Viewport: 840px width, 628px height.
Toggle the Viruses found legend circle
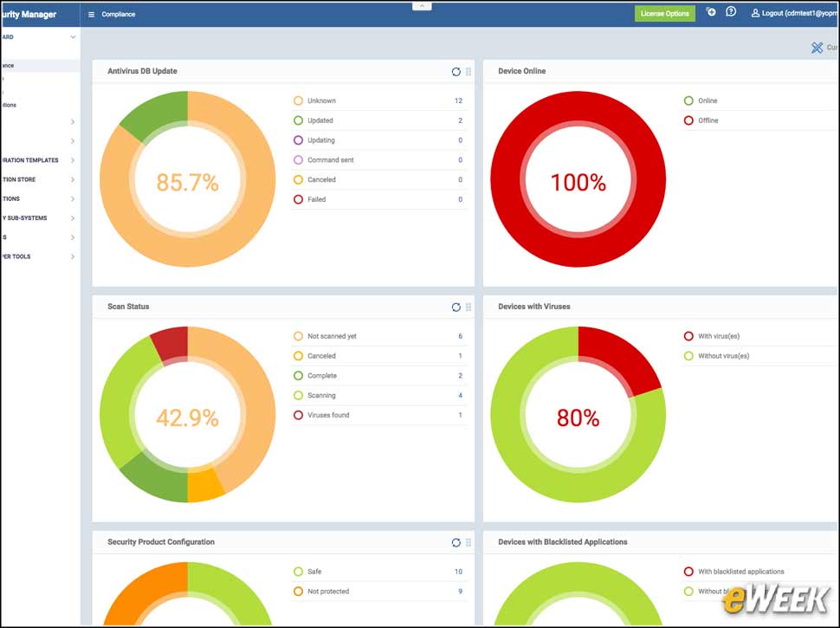(x=299, y=415)
